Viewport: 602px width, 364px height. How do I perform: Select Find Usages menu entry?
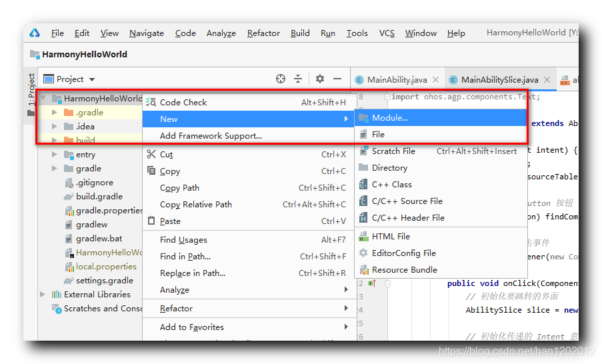click(x=249, y=239)
